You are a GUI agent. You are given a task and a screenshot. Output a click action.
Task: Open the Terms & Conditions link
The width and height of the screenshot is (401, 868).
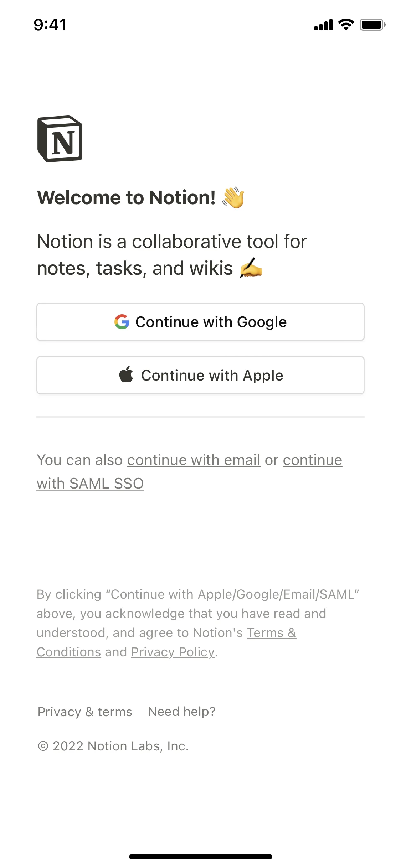point(271,633)
